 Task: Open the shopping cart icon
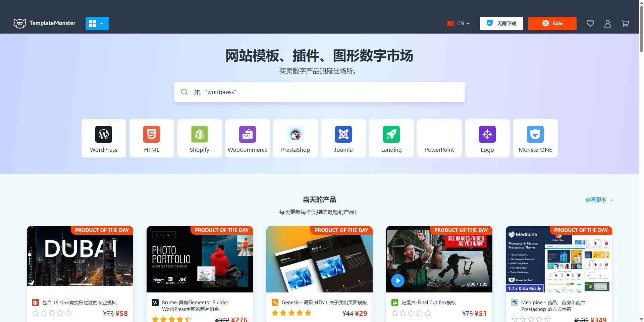tap(625, 24)
